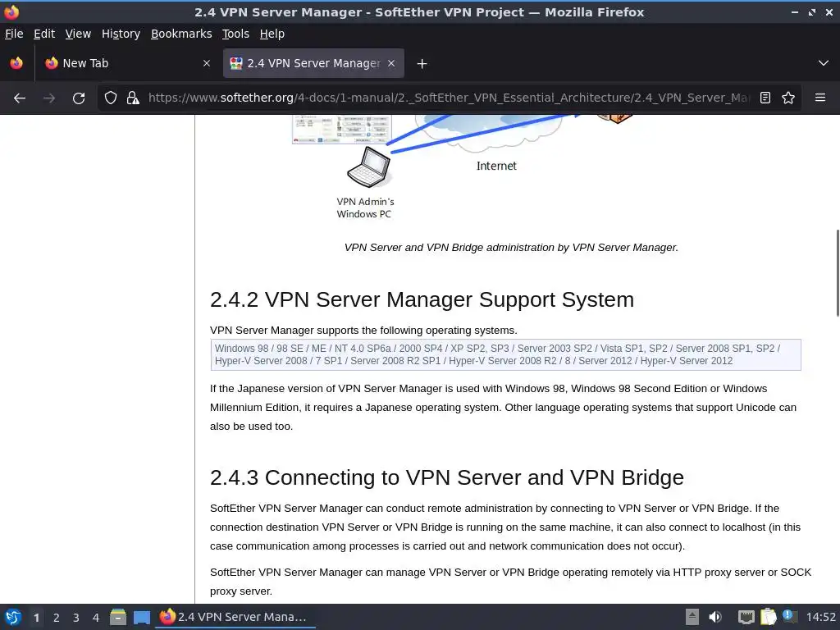Image resolution: width=840 pixels, height=630 pixels.
Task: Switch to the New Tab tab
Action: (127, 63)
